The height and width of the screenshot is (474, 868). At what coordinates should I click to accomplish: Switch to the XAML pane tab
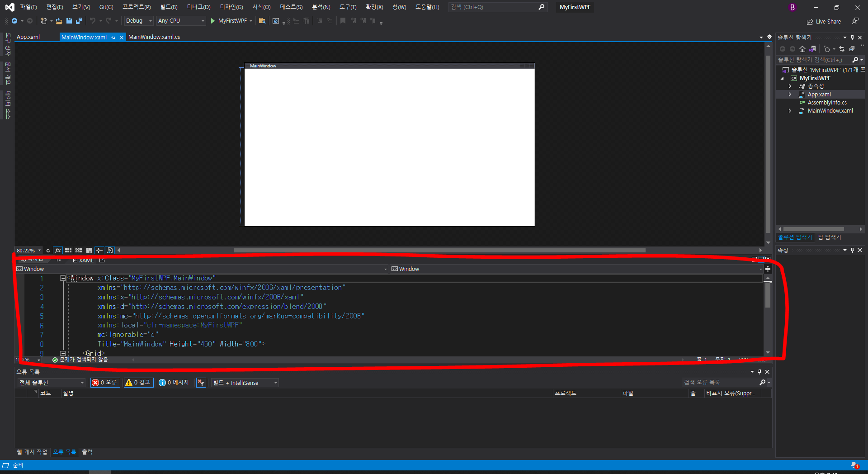tap(83, 261)
